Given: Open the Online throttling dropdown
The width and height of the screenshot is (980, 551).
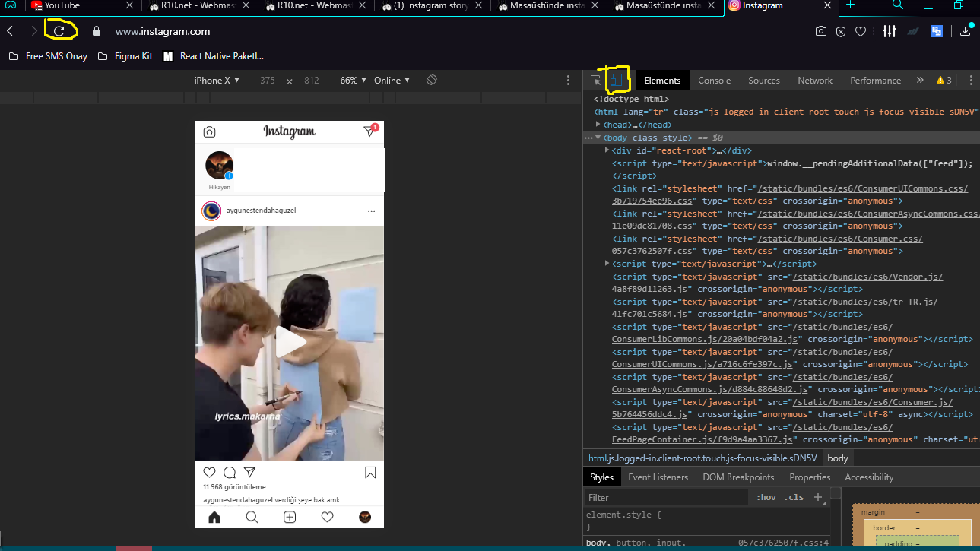Looking at the screenshot, I should pyautogui.click(x=392, y=80).
